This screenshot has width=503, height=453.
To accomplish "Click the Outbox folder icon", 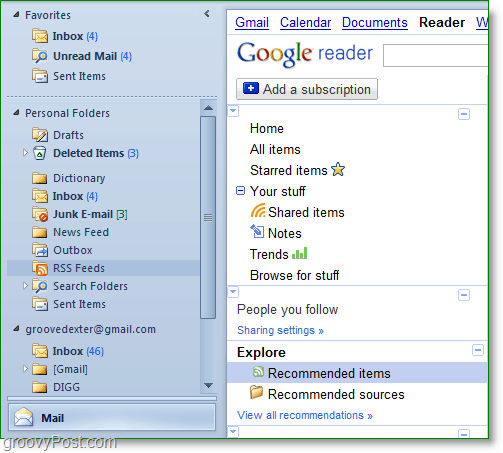I will click(40, 250).
